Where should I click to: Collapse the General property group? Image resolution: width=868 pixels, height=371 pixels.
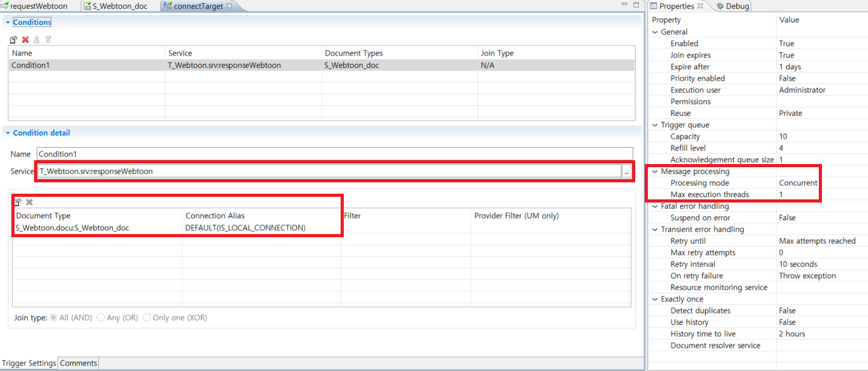point(655,32)
